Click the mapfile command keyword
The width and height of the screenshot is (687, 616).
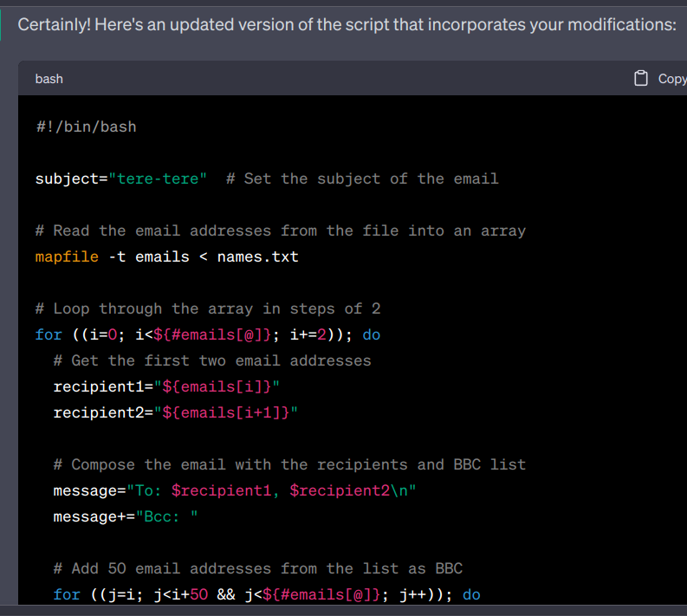tap(67, 256)
